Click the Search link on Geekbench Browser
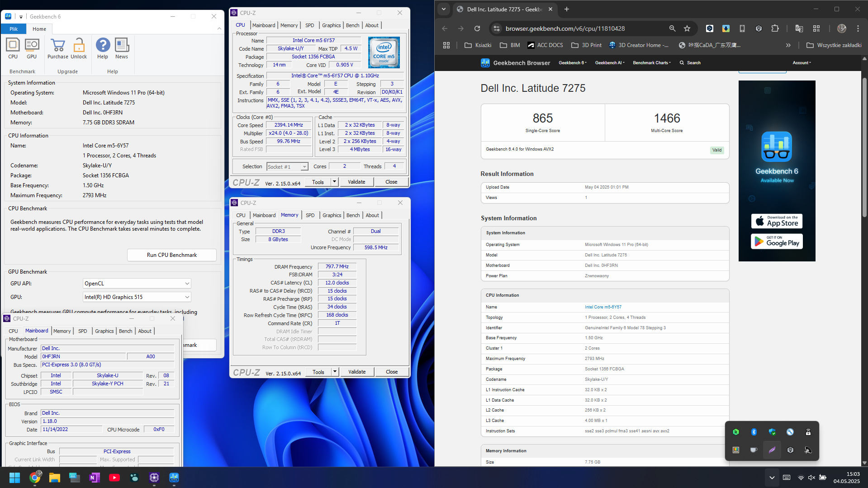 [x=690, y=63]
